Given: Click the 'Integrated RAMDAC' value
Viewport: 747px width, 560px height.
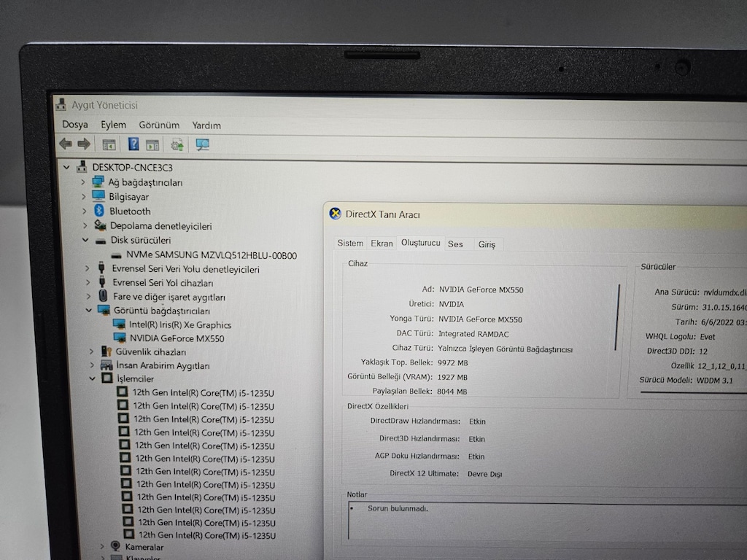Looking at the screenshot, I should click(473, 334).
